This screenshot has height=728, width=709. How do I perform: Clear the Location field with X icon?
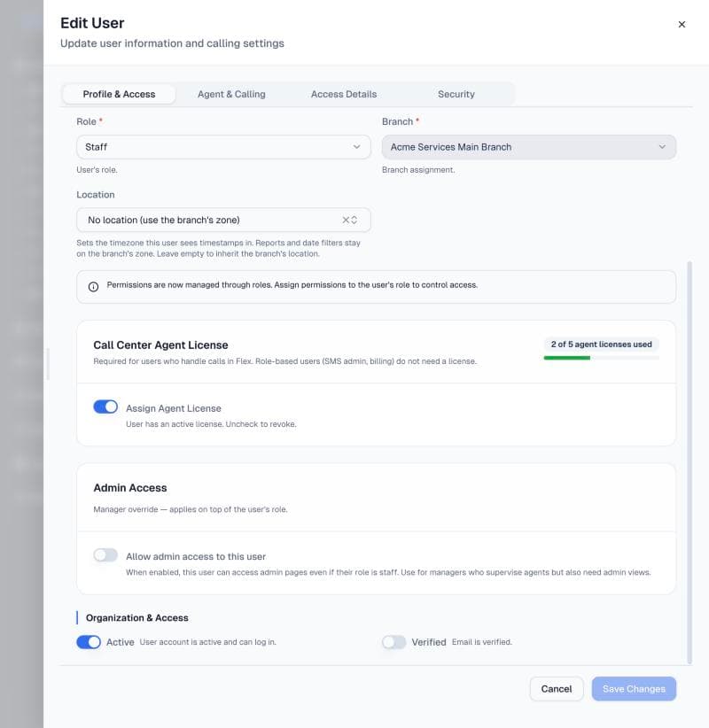346,220
